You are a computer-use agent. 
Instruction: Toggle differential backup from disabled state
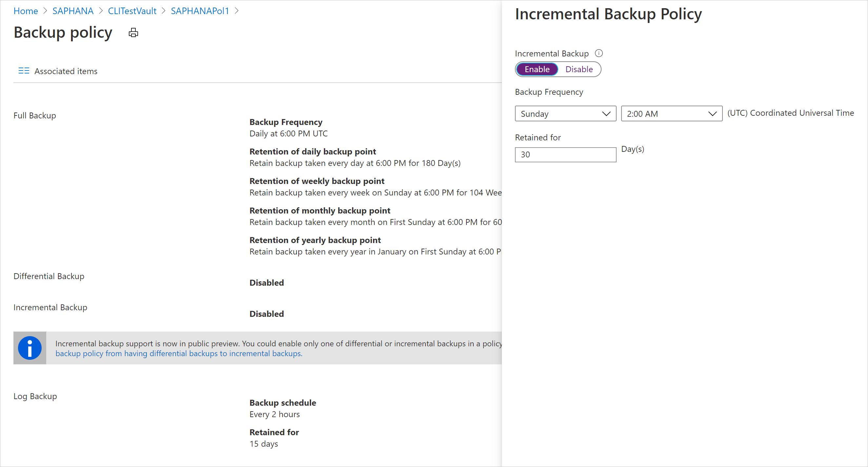pos(267,282)
